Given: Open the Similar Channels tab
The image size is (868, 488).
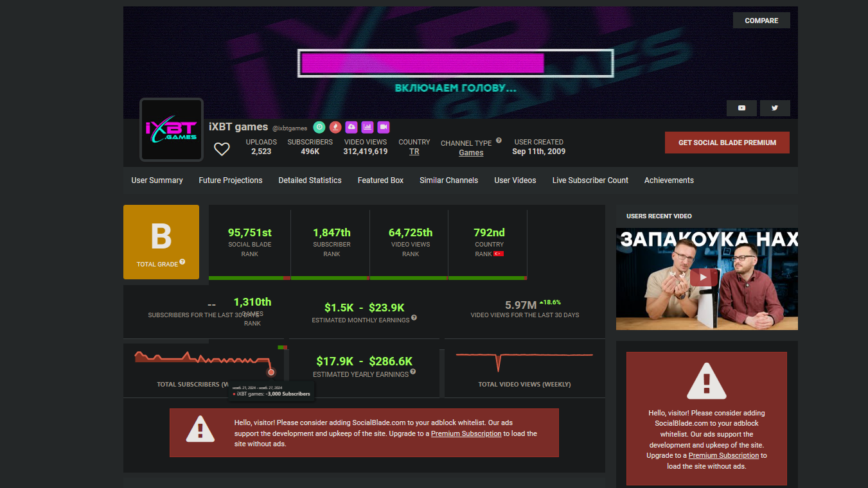Looking at the screenshot, I should point(449,180).
